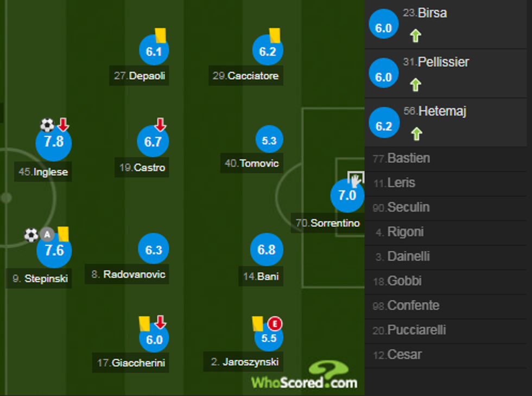The height and width of the screenshot is (396, 532).
Task: Click the red substitution arrow above Castro
Action: tap(160, 124)
